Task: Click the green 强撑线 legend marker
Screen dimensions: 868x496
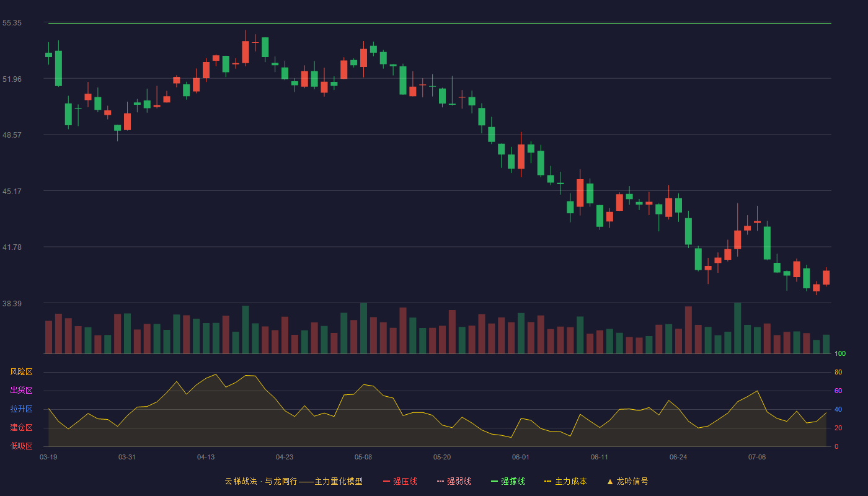Action: click(x=495, y=481)
